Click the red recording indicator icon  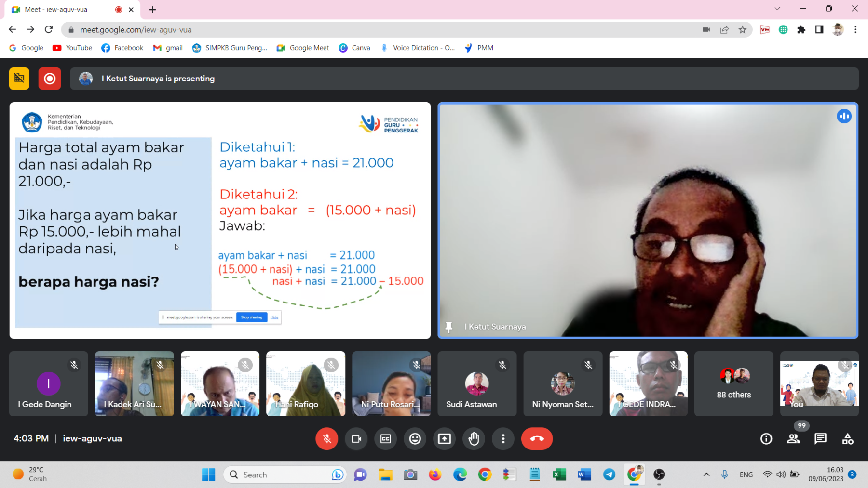[x=50, y=79]
